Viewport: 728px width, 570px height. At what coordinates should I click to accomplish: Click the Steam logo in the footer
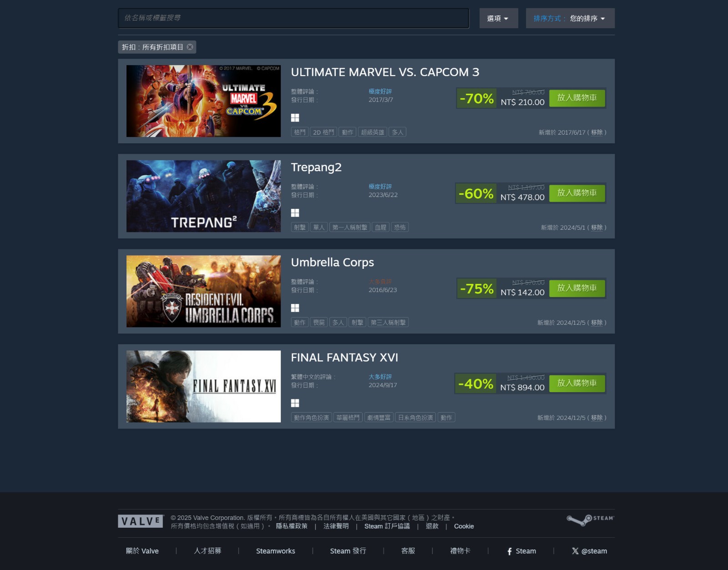(x=590, y=520)
